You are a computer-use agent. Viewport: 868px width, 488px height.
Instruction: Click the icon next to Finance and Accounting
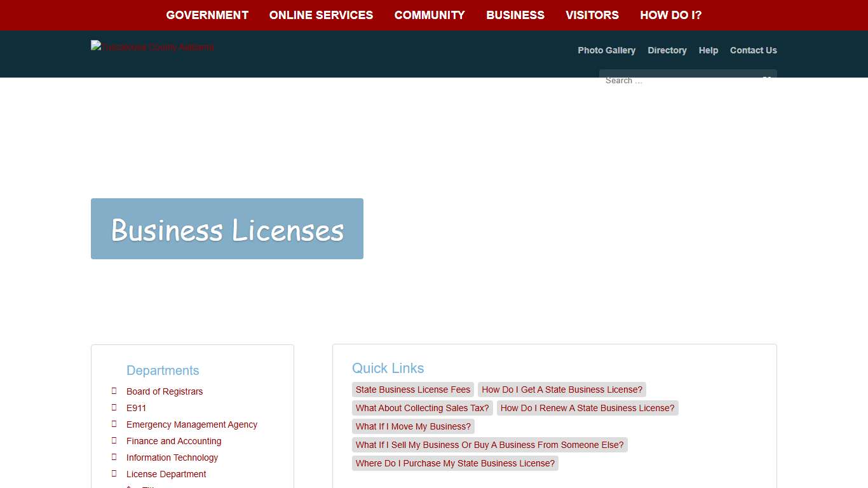115,440
